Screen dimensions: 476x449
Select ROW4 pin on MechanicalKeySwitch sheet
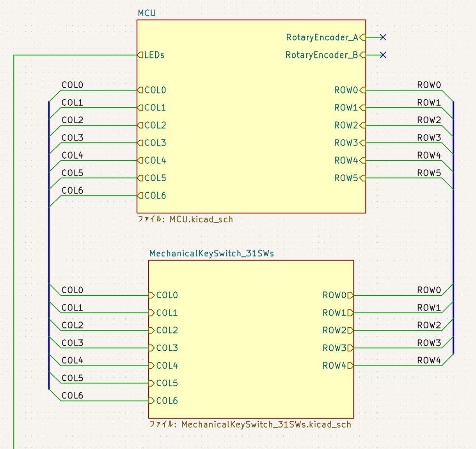pos(338,366)
